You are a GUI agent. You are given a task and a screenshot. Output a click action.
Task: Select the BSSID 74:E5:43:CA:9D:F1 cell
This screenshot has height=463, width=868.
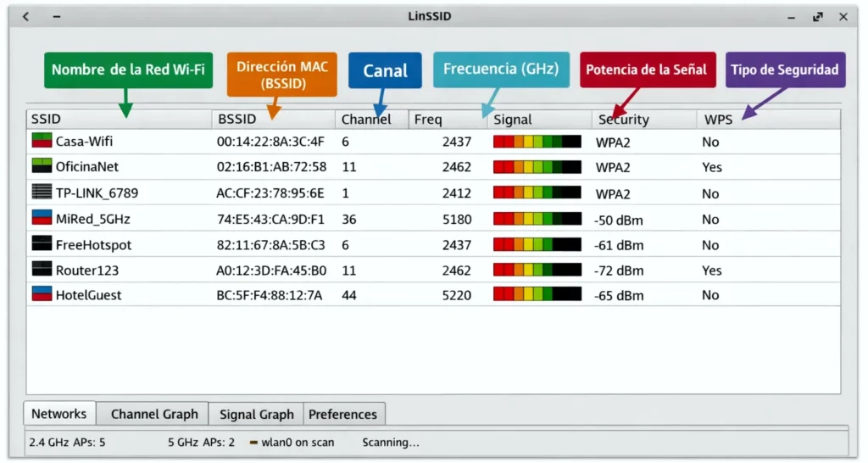[x=270, y=219]
